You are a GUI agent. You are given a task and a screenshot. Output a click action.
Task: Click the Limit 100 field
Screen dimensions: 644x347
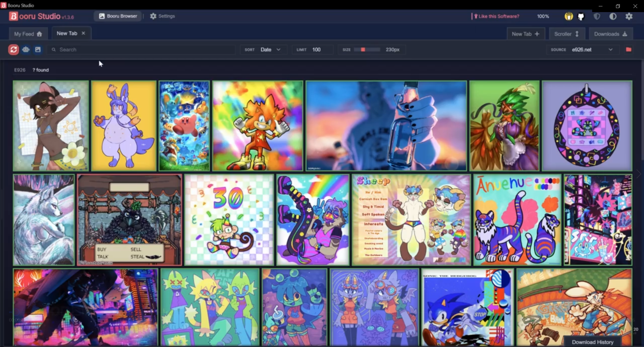coord(313,50)
